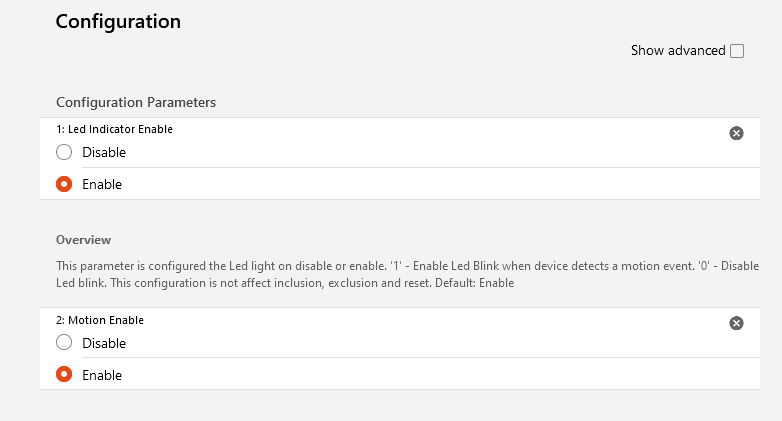Screen dimensions: 782x421
Task: Clear the Motion Enable parameter value
Action: coord(736,323)
